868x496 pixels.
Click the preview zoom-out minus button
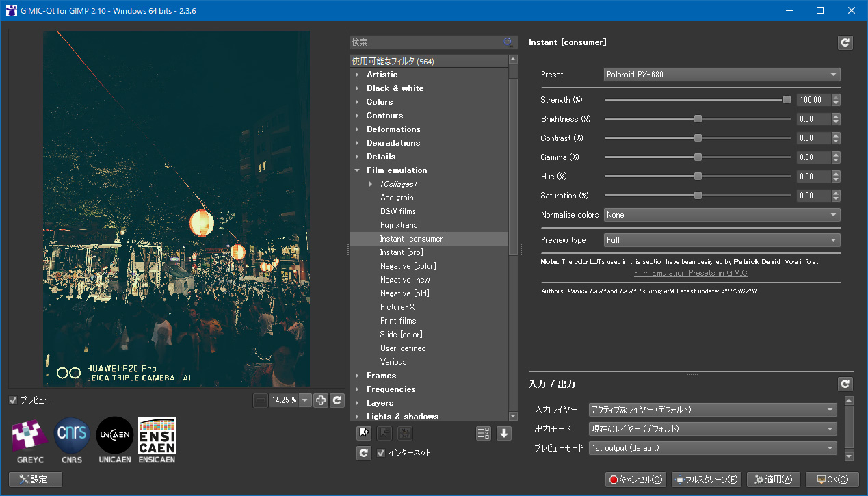261,401
